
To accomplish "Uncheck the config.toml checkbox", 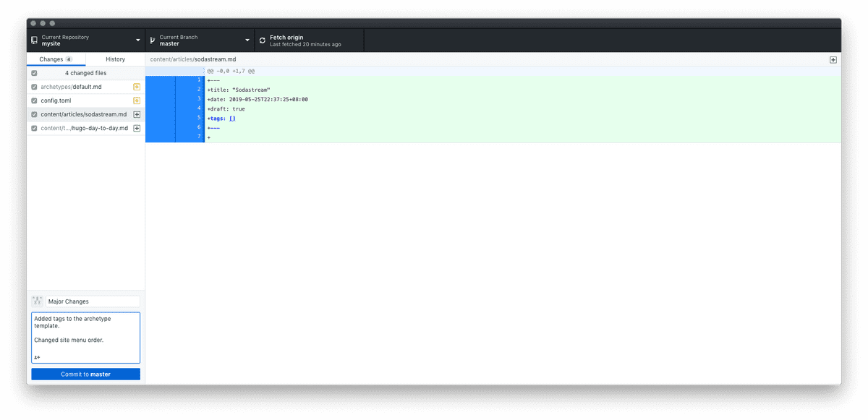I will click(x=34, y=100).
